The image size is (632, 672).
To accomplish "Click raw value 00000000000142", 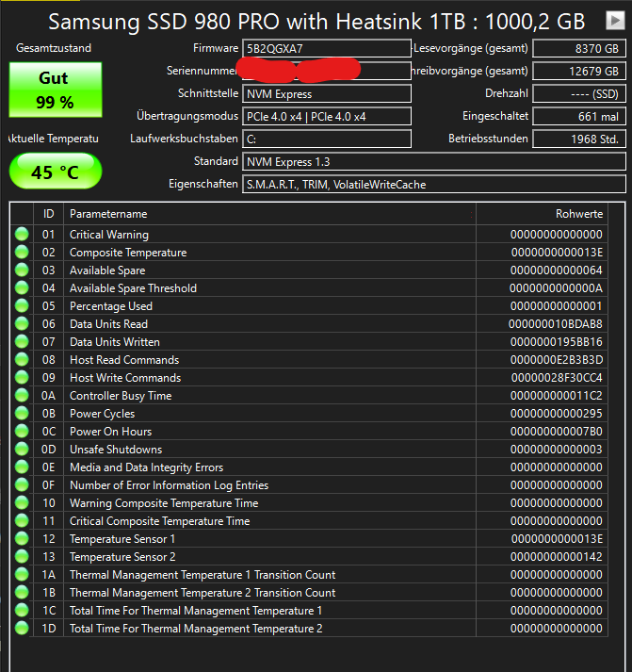I will coord(557,557).
